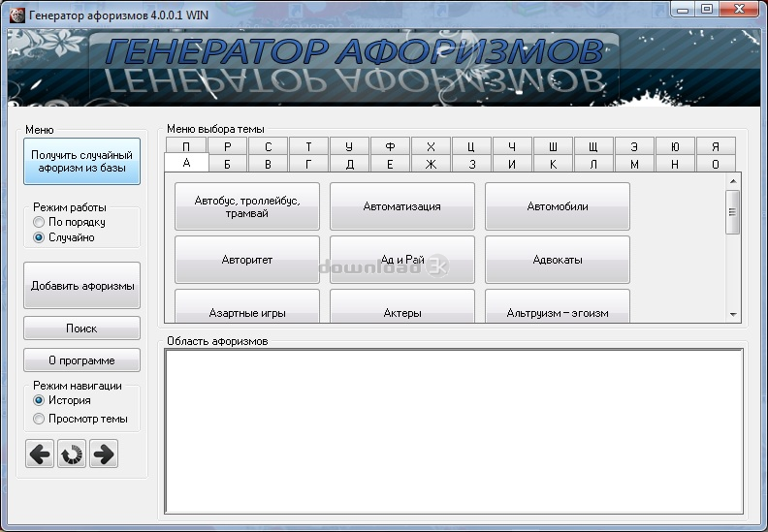Pick the 'Адвокаты' topic button
768x532 pixels.
558,260
